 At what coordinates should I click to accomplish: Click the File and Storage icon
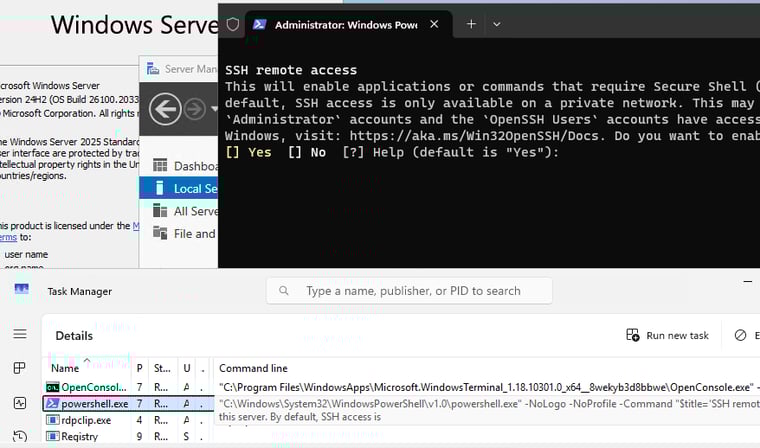click(160, 233)
